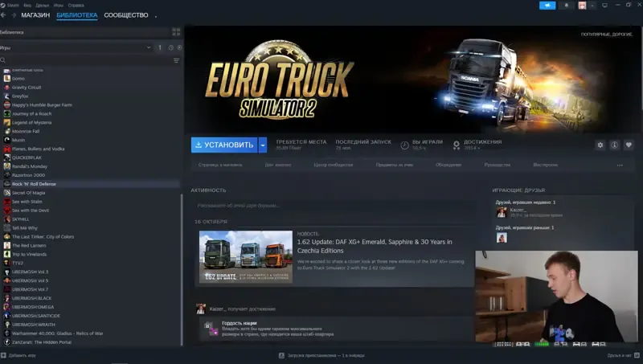This screenshot has width=643, height=364.
Task: Toggle the library collections grid view icon
Action: click(x=176, y=32)
